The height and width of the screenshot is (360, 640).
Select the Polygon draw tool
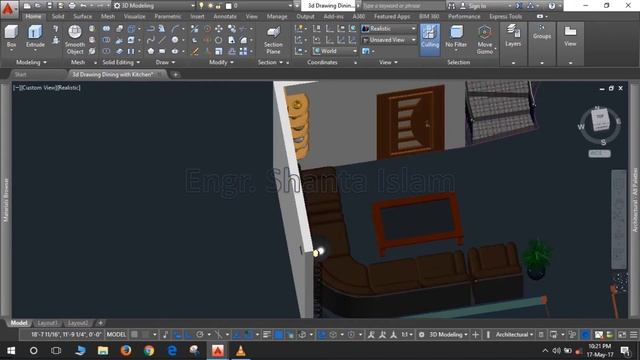[x=151, y=51]
